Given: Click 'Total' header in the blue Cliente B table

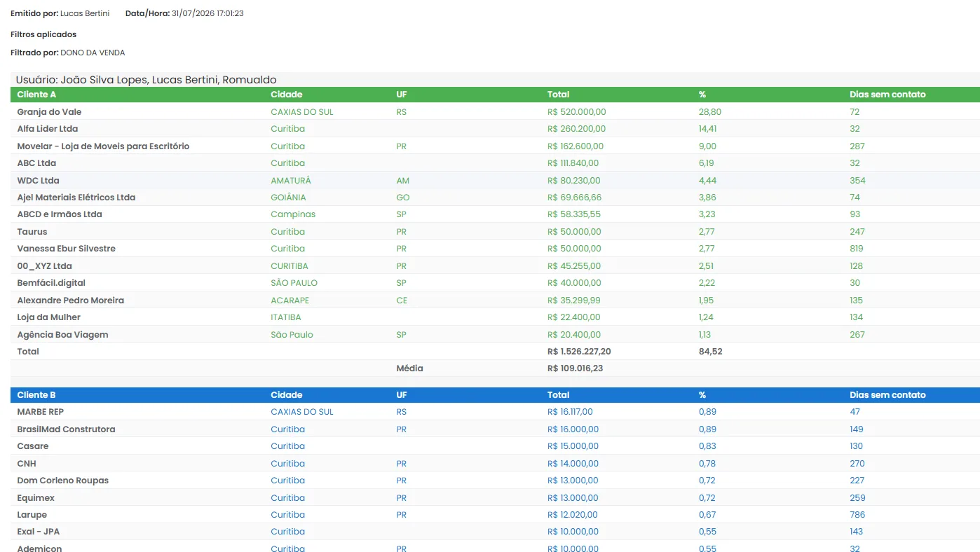Looking at the screenshot, I should tap(559, 395).
